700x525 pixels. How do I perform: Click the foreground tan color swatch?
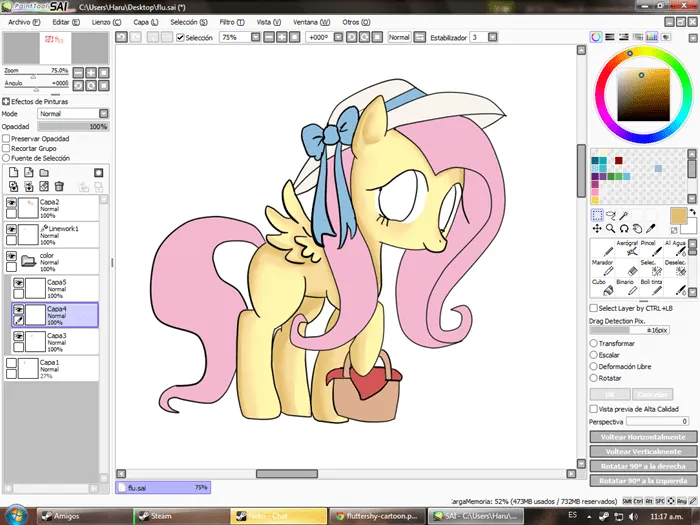[679, 217]
